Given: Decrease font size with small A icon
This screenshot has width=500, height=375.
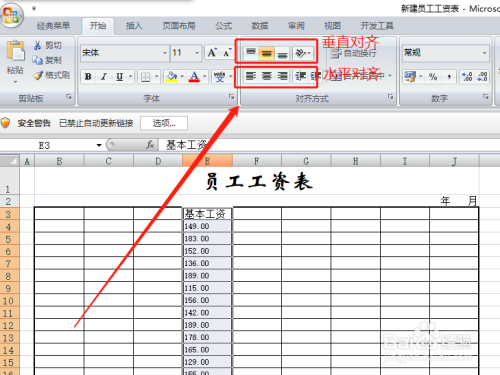Looking at the screenshot, I should (227, 53).
